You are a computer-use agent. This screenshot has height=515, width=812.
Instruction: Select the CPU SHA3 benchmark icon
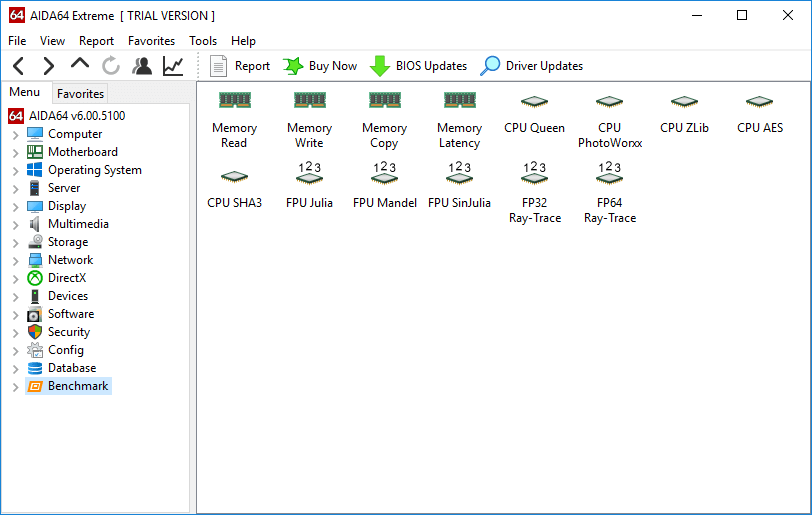click(x=234, y=176)
